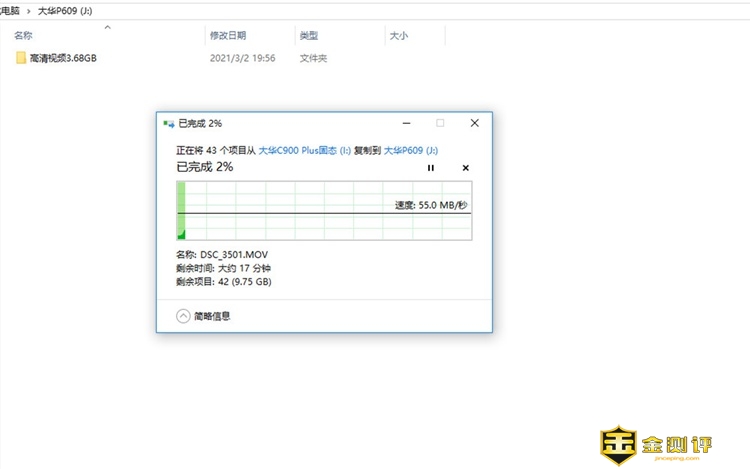Cancel the copy with the small X button
750x469 pixels.
tap(465, 168)
